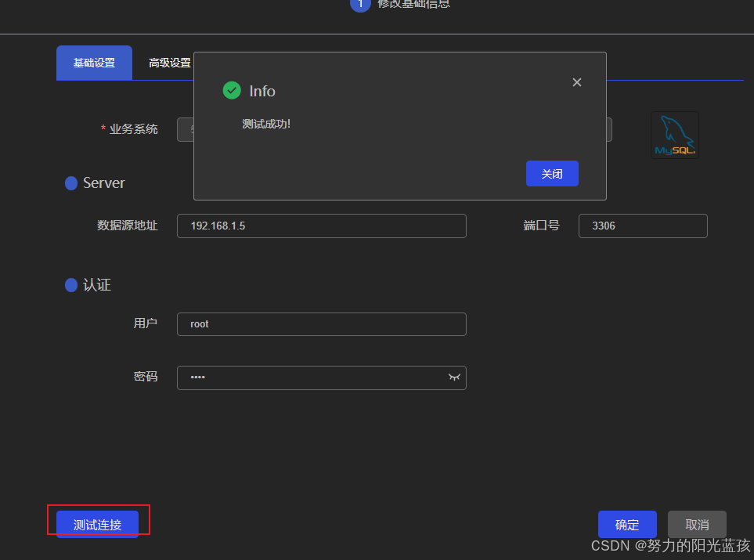The height and width of the screenshot is (560, 754).
Task: Click the 数据源地址 input showing 192.168.1.5
Action: tap(321, 226)
